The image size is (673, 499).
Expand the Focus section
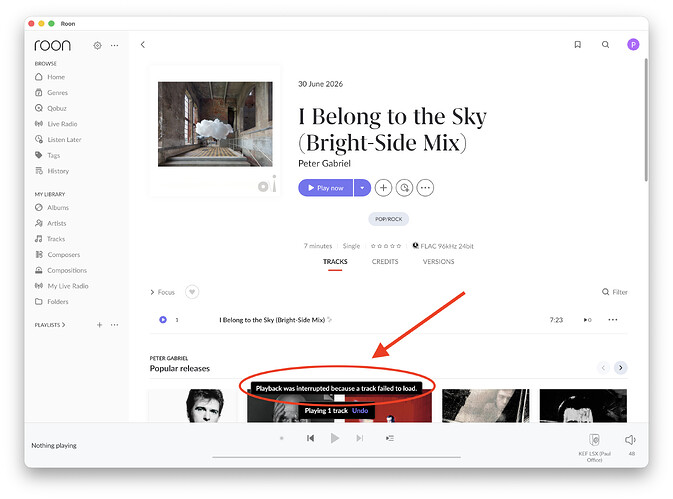click(162, 292)
